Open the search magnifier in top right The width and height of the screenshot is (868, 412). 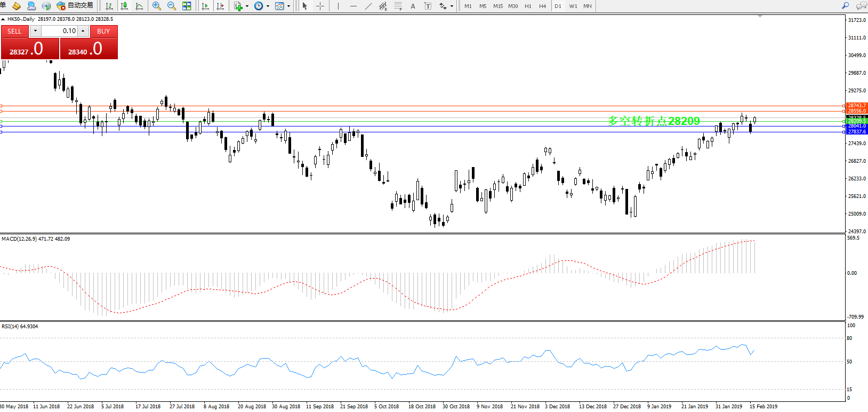(x=845, y=6)
